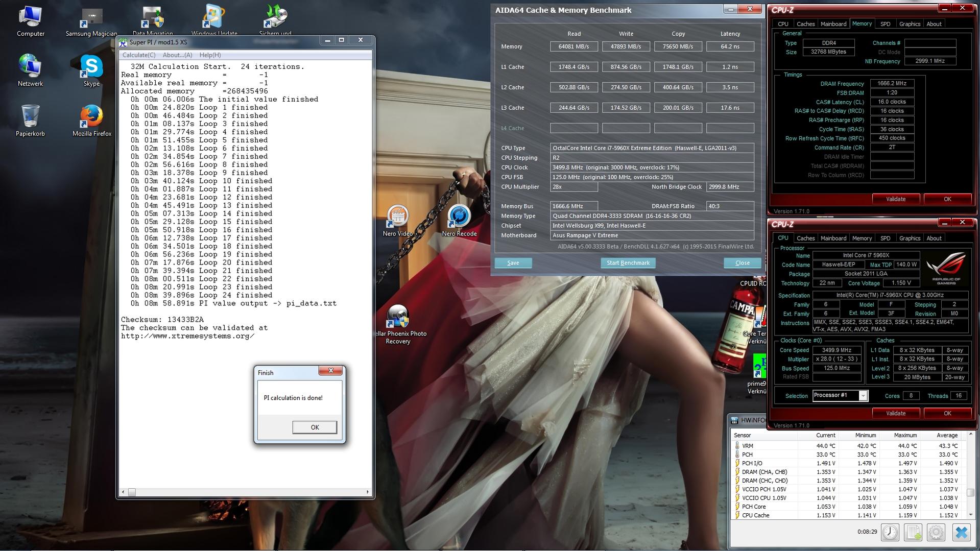Click the Core Speed 3499.9 MHz field
Screen dimensions: 980x551
[x=836, y=350]
